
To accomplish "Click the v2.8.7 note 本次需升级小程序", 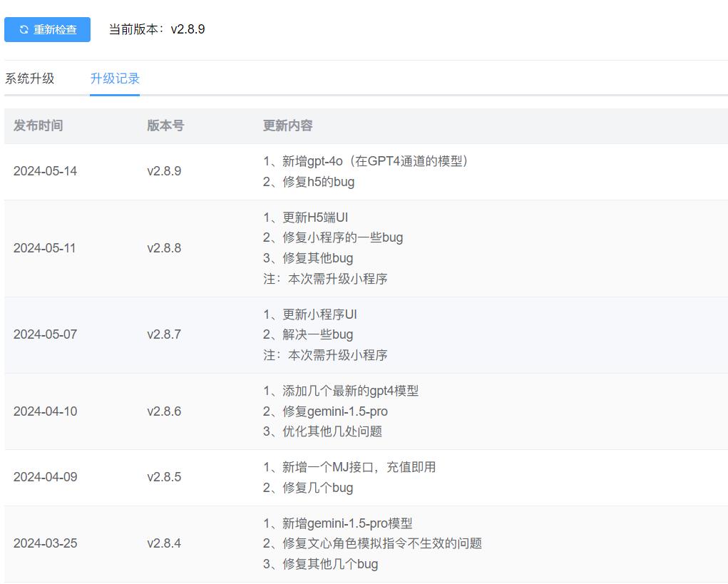I will [325, 356].
